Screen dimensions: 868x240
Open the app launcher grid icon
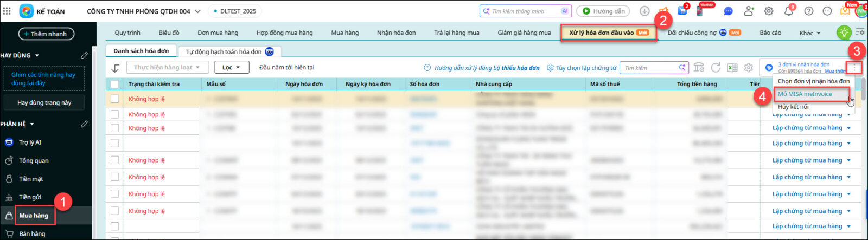[7, 11]
